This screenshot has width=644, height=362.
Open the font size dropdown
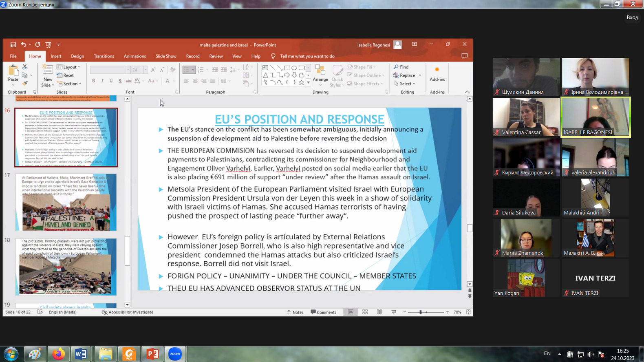tap(146, 70)
